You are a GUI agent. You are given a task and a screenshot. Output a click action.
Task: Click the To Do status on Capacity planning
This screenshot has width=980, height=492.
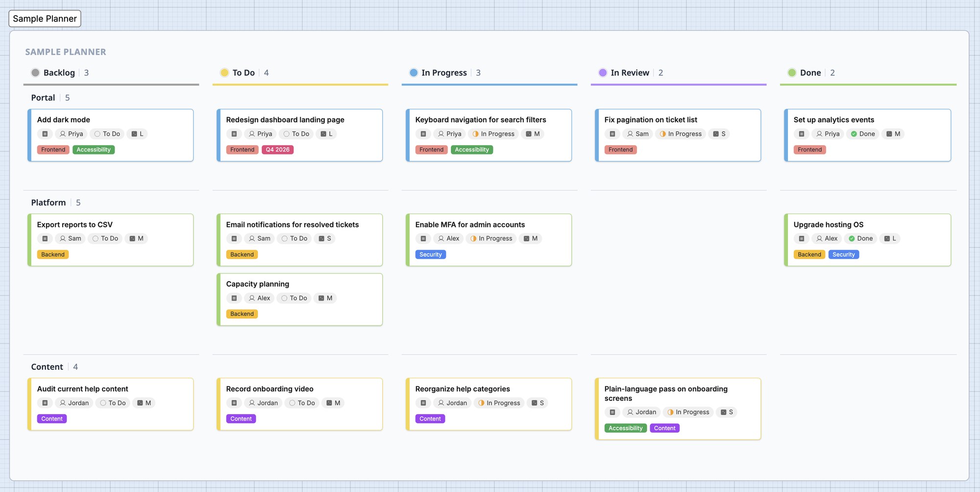(294, 298)
